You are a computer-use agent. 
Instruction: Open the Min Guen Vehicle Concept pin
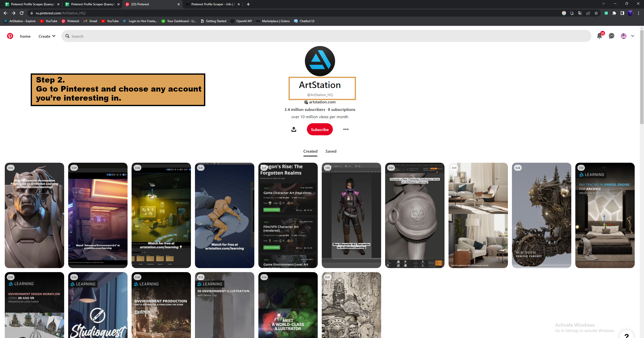pyautogui.click(x=542, y=215)
